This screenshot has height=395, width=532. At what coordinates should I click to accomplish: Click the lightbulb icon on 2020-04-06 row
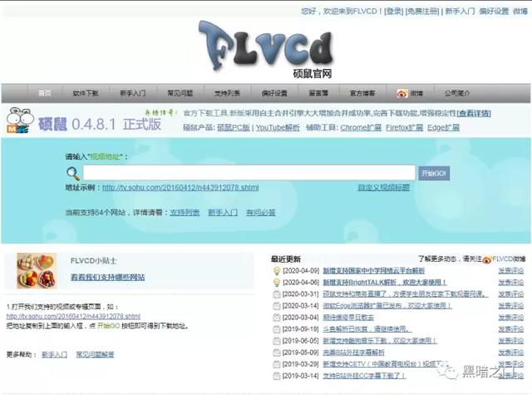click(x=277, y=283)
